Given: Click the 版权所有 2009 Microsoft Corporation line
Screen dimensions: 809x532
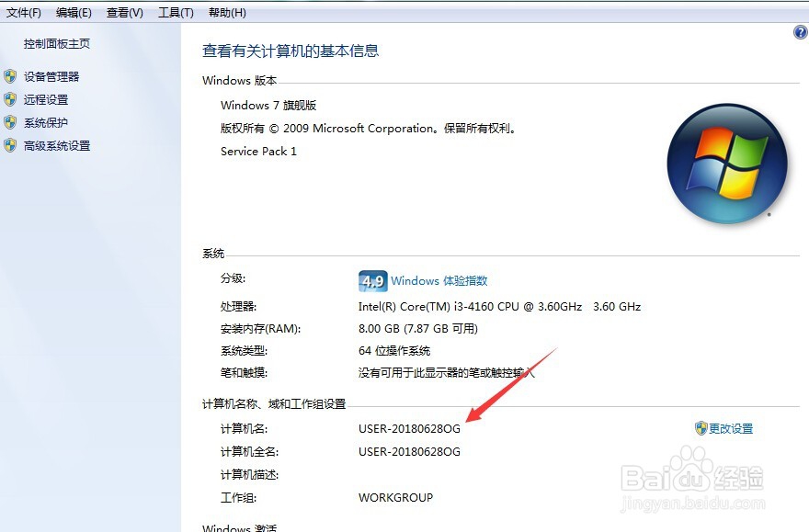Looking at the screenshot, I should coord(369,129).
